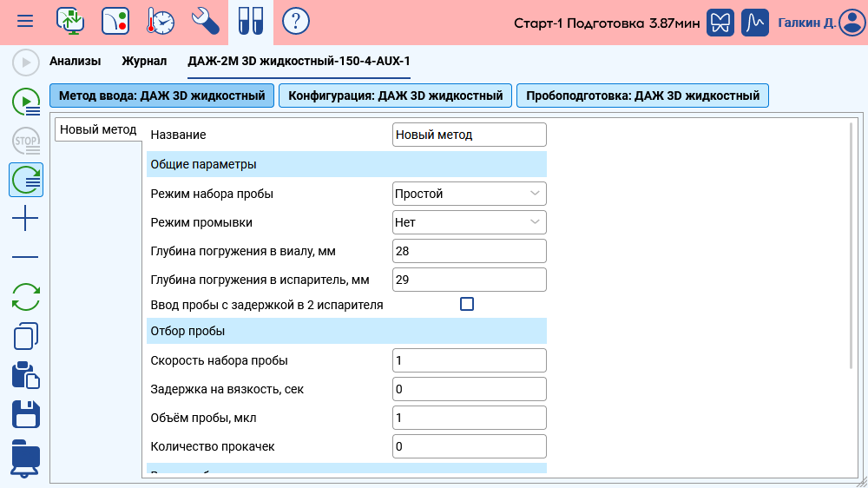Click the 'Объём пробы, мкл' input field
This screenshot has width=868, height=488.
tap(470, 418)
